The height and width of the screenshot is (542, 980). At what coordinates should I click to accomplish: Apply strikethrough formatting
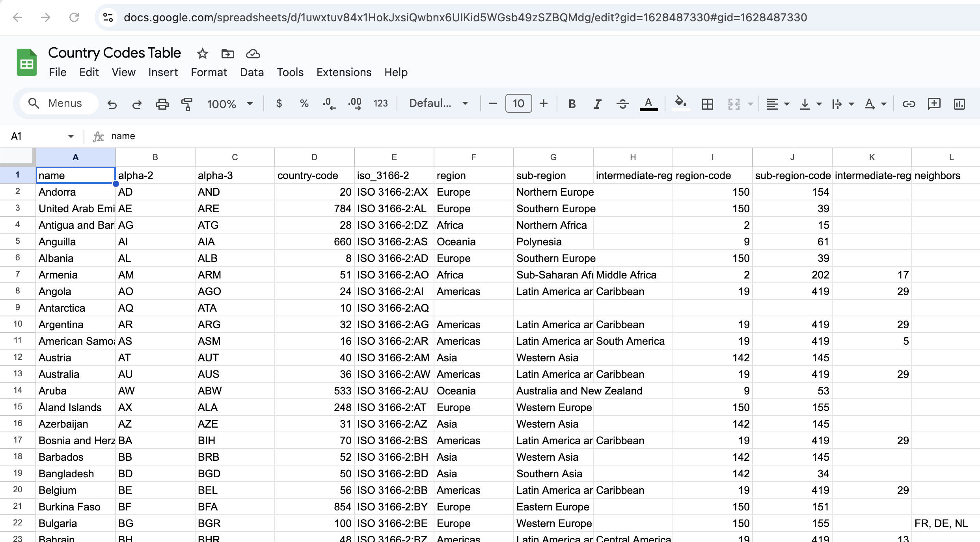click(x=622, y=104)
